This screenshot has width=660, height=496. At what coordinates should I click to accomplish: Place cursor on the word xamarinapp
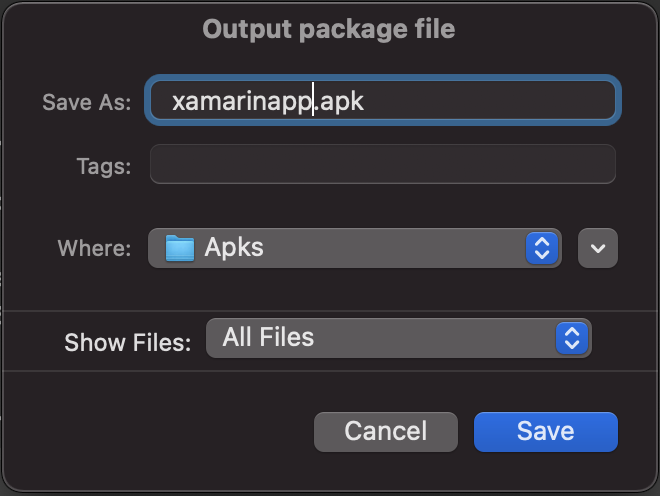[x=240, y=102]
